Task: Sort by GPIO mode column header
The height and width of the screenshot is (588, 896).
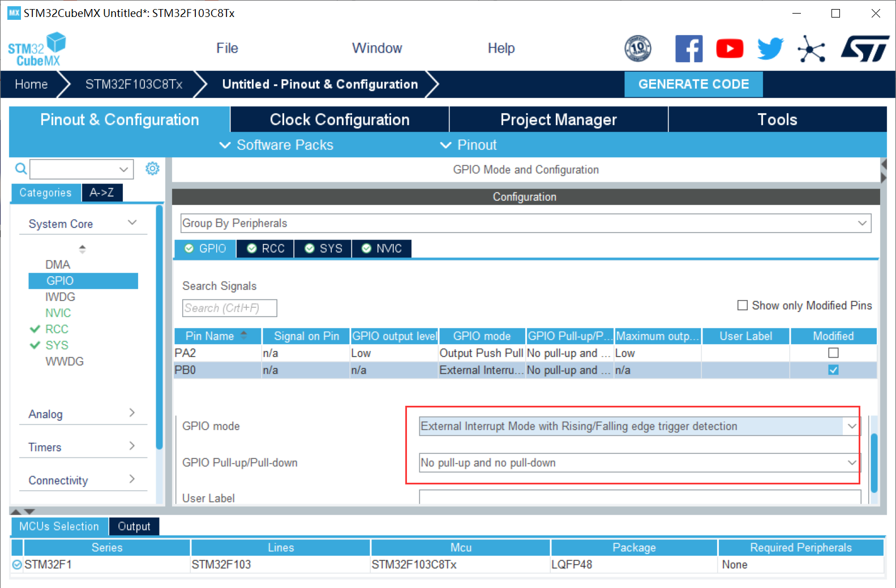Action: [x=482, y=336]
